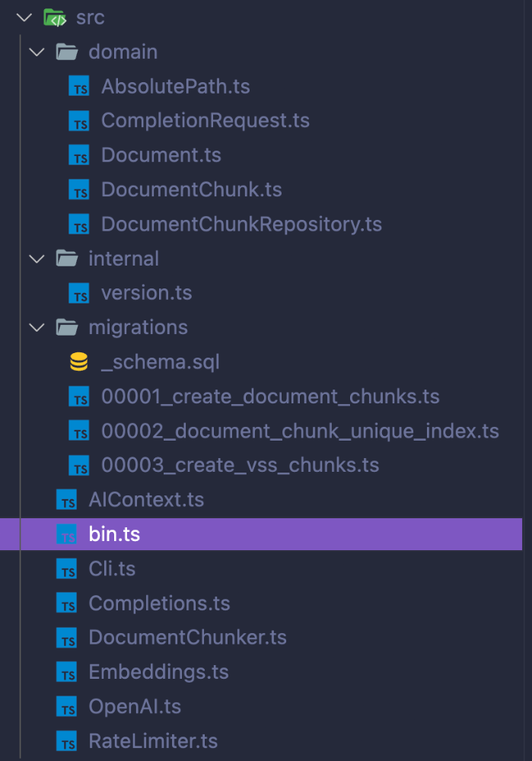Select RateLimiter.ts in the tree
Image resolution: width=532 pixels, height=761 pixels.
(153, 740)
